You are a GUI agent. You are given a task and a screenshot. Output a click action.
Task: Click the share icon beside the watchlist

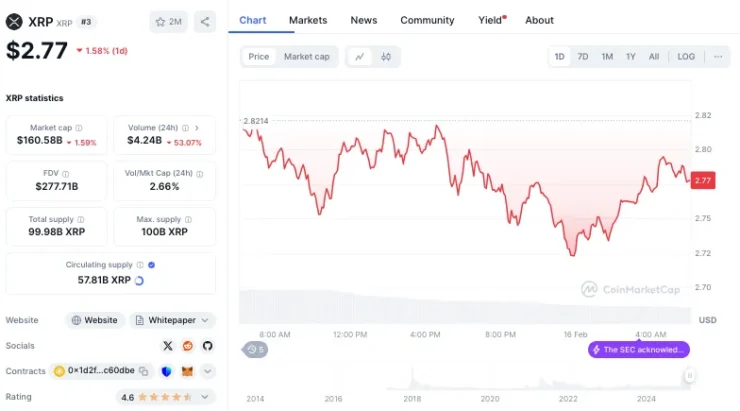click(204, 21)
